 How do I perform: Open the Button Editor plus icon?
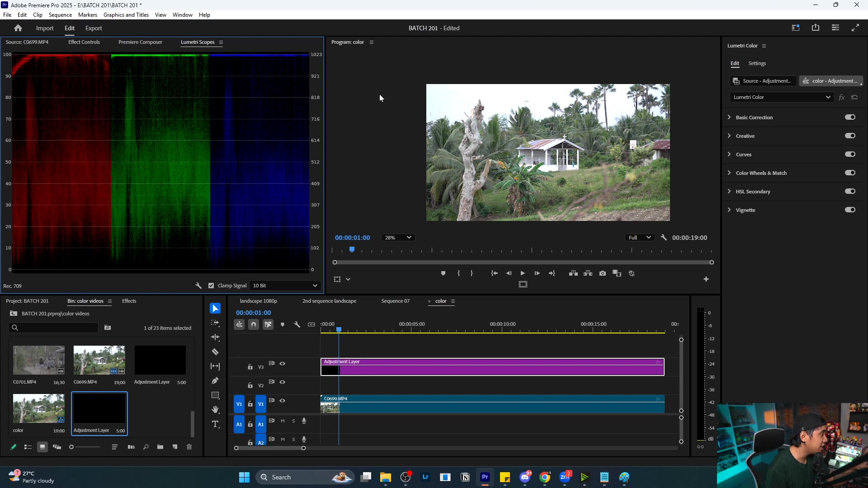pos(706,279)
